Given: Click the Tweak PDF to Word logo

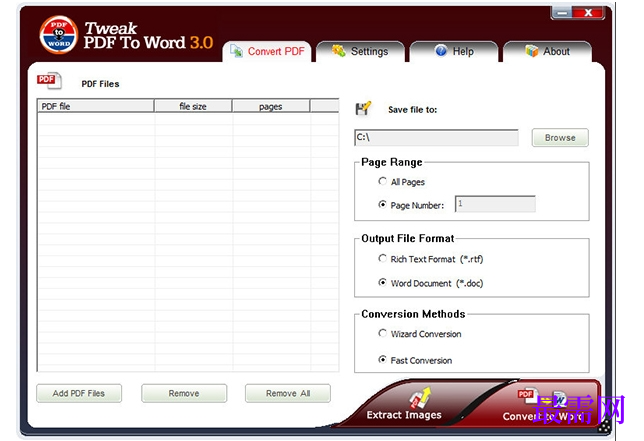Looking at the screenshot, I should pos(58,35).
